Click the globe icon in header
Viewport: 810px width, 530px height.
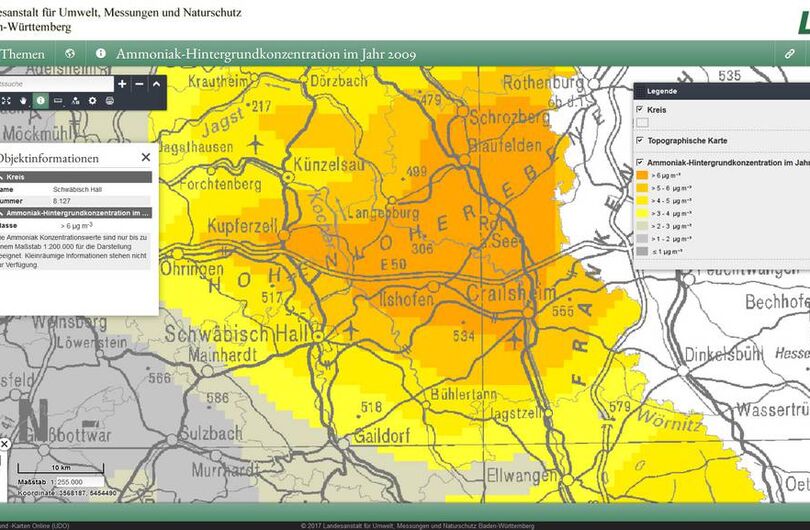pyautogui.click(x=70, y=53)
